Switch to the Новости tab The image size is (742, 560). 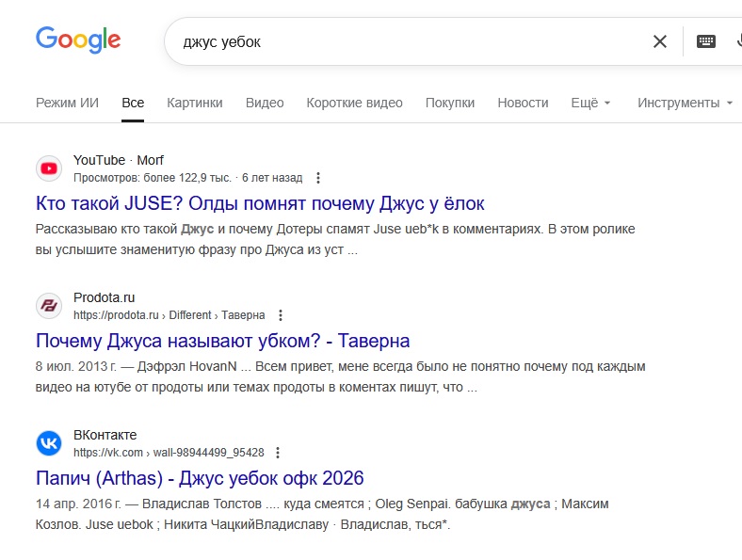pyautogui.click(x=523, y=103)
